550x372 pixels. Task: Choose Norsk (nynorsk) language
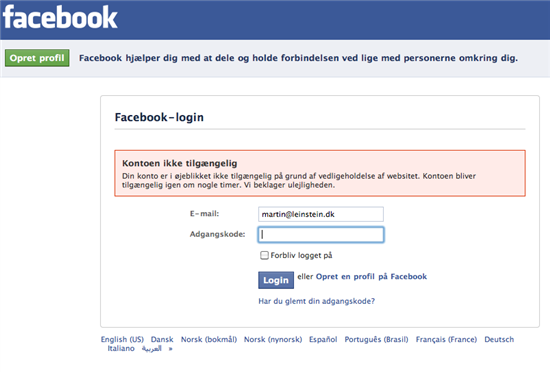273,339
